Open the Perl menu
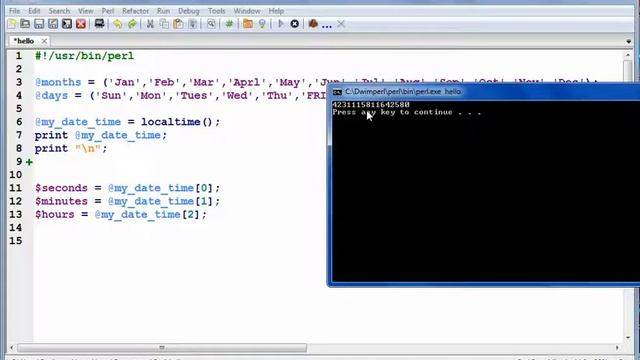Viewport: 640px width, 360px height. click(108, 11)
